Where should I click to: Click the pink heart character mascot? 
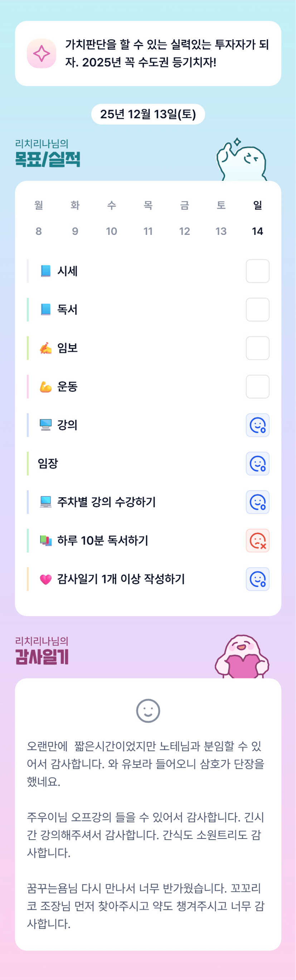tap(242, 657)
